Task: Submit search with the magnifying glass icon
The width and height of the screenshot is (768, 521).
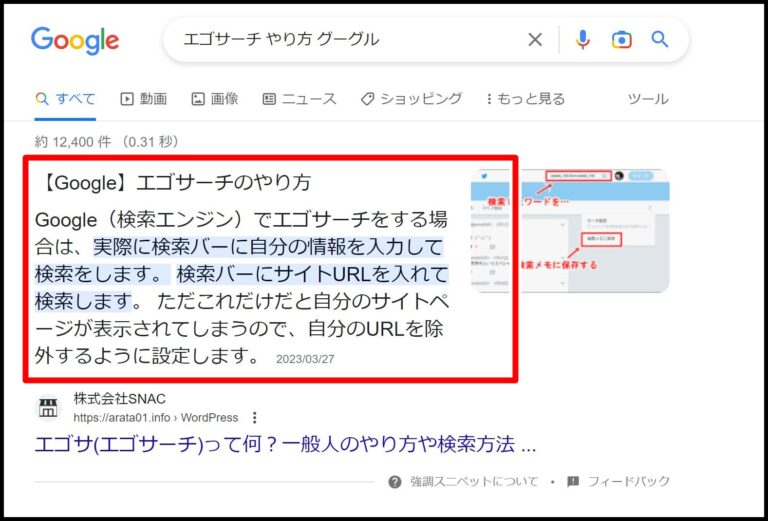Action: (x=660, y=39)
